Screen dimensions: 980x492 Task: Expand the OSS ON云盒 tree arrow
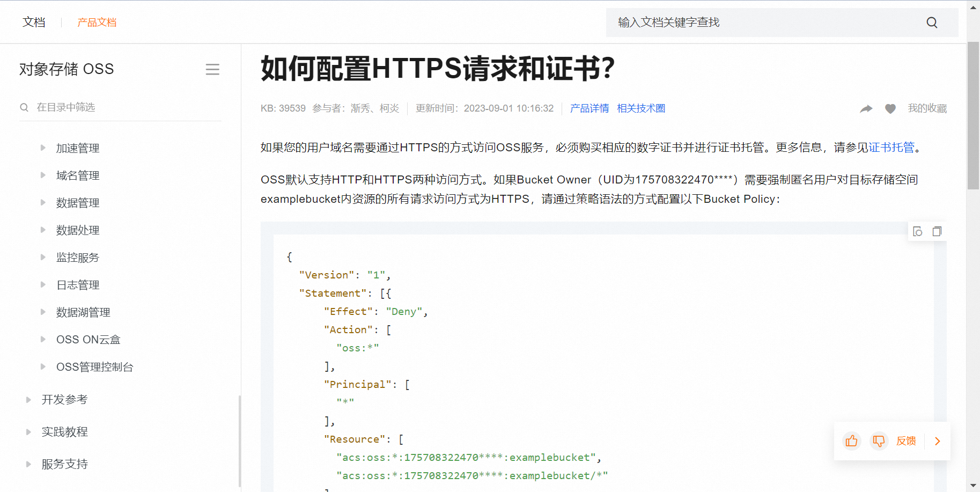pos(43,339)
